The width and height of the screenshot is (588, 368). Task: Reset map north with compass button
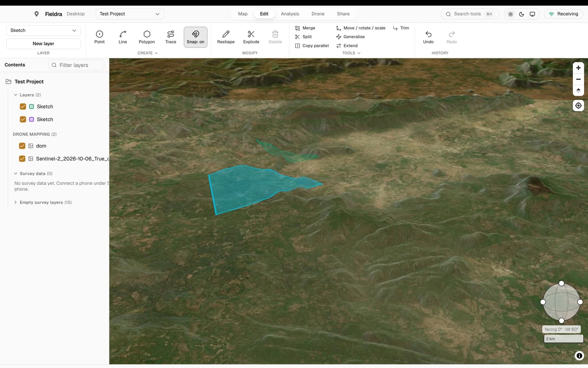tap(578, 90)
